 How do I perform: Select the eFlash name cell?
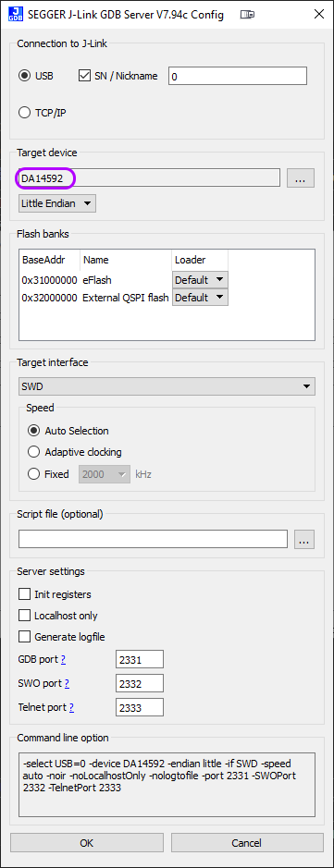[x=97, y=280]
